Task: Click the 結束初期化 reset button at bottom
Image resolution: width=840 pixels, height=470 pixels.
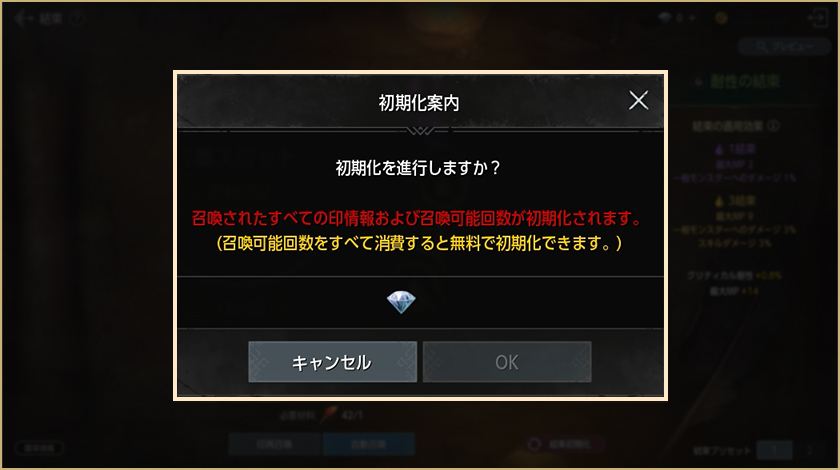Action: tap(564, 444)
